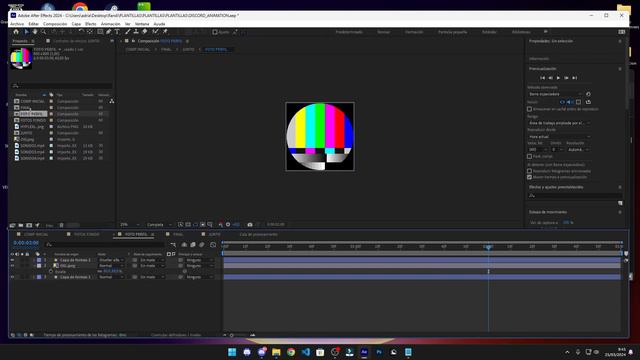Open the play-from Hora actual dropdown
640x360 pixels.
(559, 137)
